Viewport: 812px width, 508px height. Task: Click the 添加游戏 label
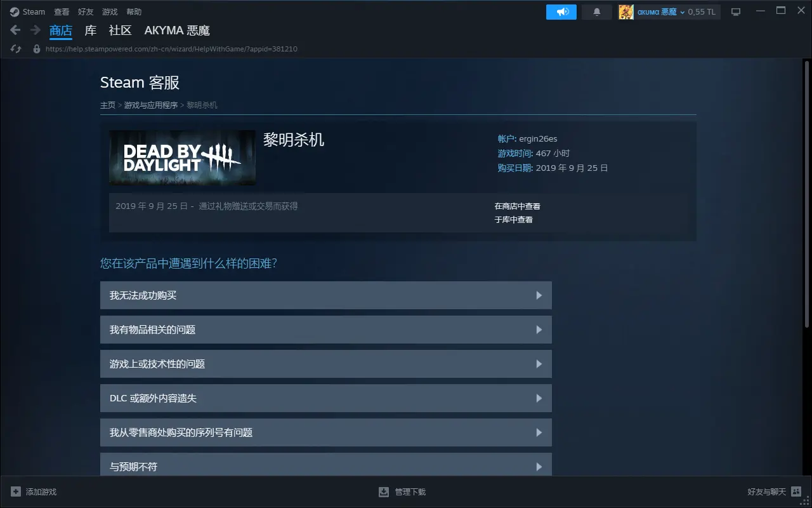41,491
